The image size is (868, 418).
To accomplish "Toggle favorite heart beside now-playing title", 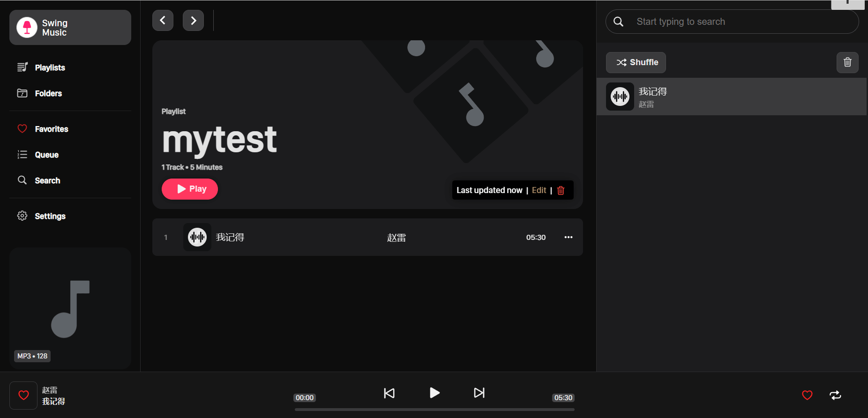I will pos(23,396).
